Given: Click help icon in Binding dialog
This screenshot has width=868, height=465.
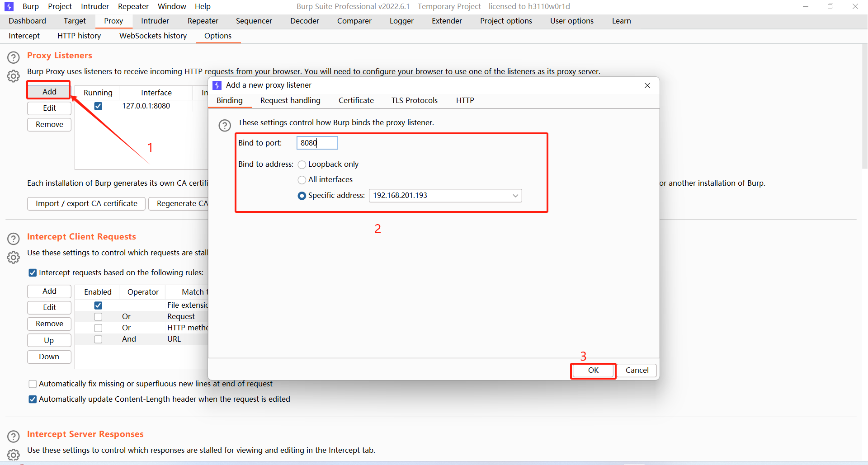Looking at the screenshot, I should tap(225, 125).
